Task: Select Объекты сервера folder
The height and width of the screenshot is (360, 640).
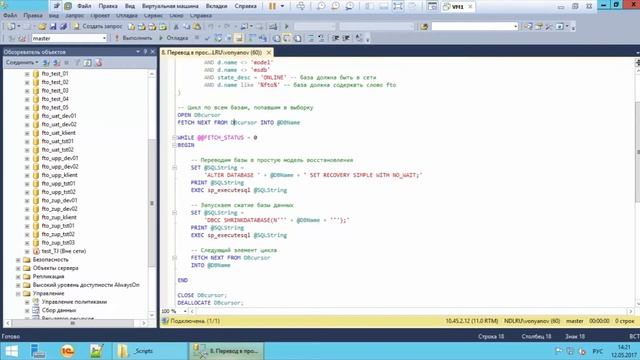Action: pyautogui.click(x=55, y=268)
